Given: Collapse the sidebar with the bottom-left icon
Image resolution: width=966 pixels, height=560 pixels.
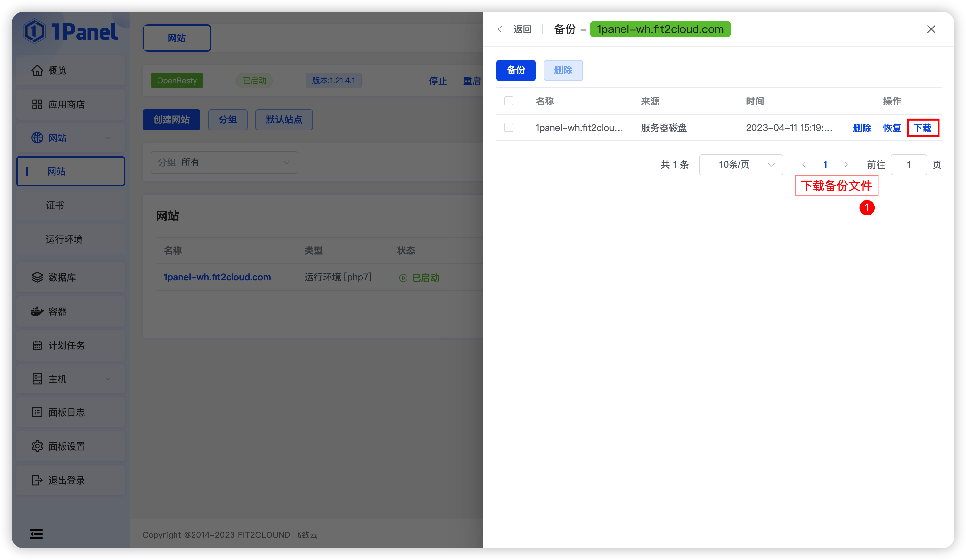Looking at the screenshot, I should [36, 534].
